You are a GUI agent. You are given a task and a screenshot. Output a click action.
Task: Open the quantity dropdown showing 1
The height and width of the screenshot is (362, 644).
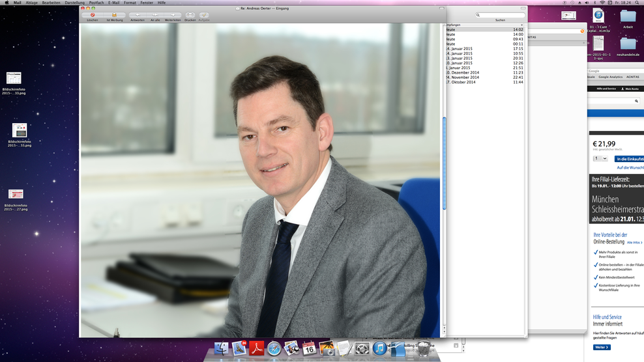tap(600, 158)
